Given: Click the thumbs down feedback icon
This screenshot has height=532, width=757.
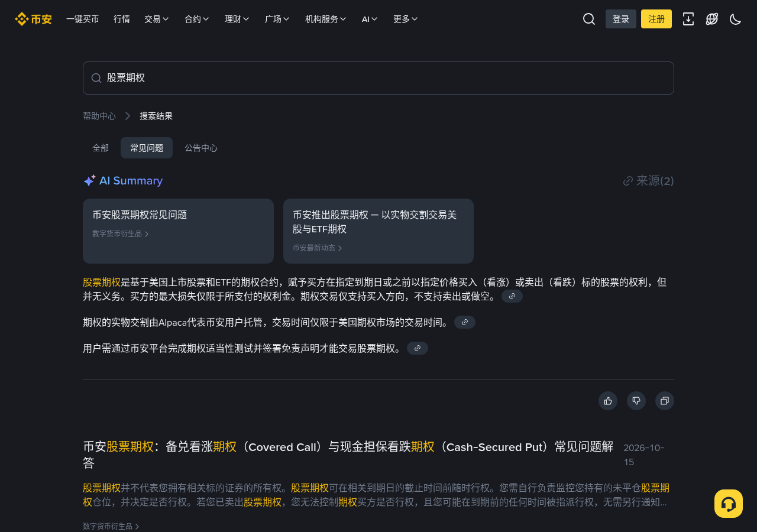Looking at the screenshot, I should (x=636, y=401).
